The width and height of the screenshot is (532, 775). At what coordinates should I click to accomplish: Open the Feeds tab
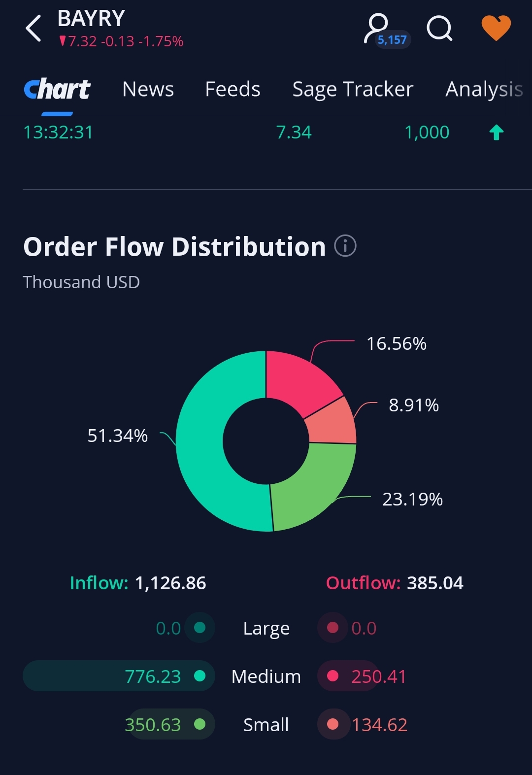click(233, 89)
